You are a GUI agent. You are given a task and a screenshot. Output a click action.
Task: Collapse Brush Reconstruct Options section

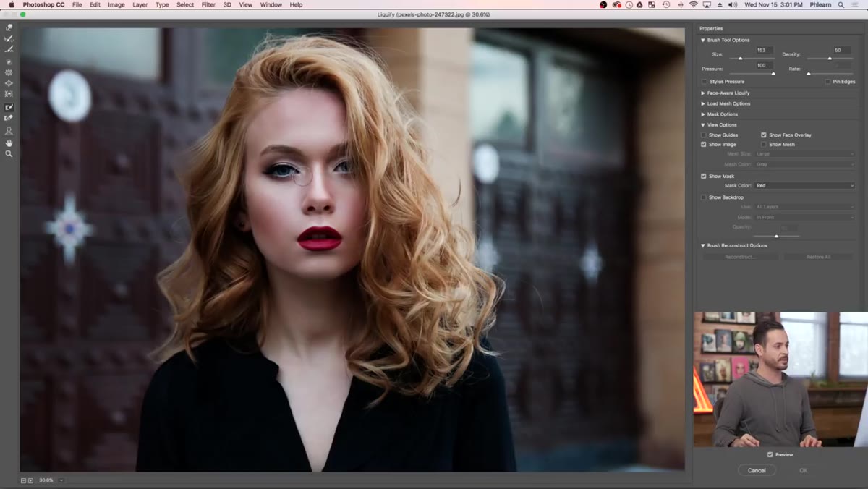(703, 245)
